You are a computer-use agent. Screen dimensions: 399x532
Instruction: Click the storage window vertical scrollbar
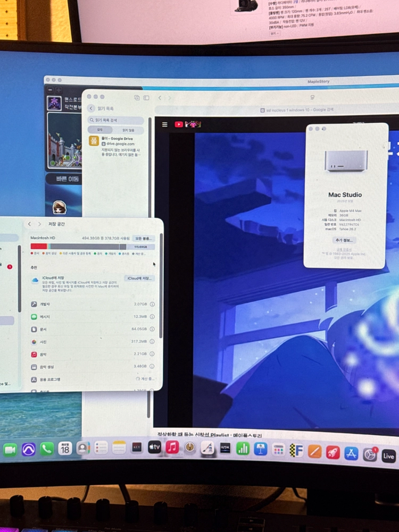click(161, 285)
